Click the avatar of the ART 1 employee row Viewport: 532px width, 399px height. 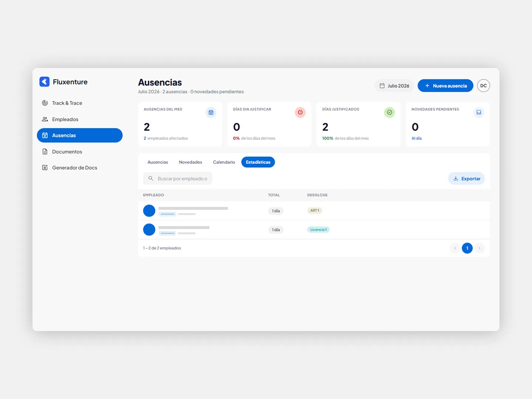[x=149, y=211]
